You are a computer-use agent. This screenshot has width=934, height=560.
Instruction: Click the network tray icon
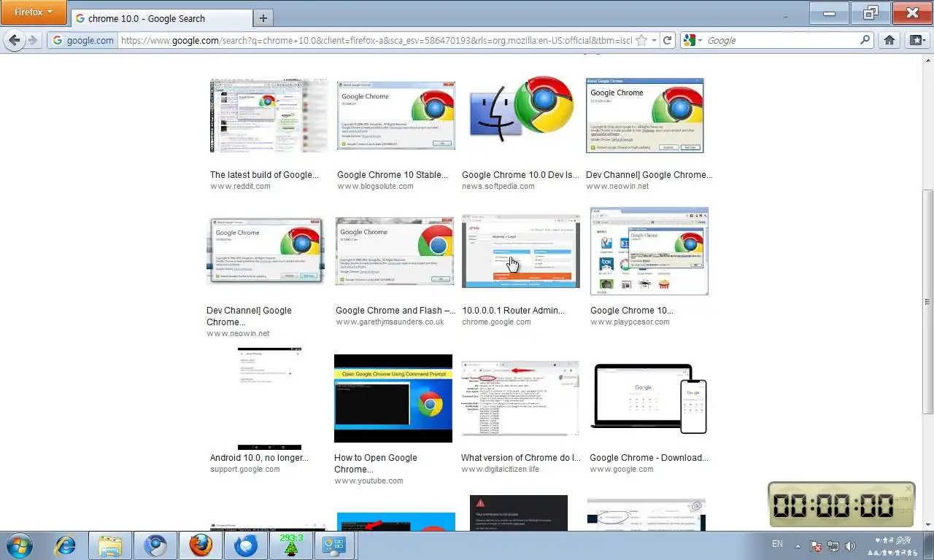pos(833,545)
